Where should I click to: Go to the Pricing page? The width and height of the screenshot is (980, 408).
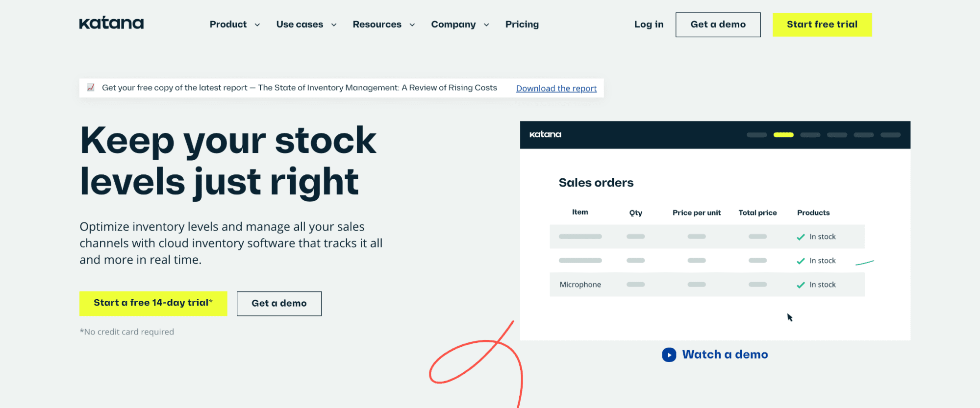click(x=522, y=24)
